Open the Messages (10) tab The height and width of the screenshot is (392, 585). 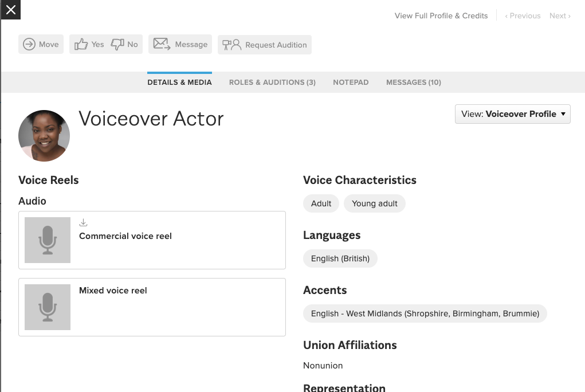[x=413, y=83]
